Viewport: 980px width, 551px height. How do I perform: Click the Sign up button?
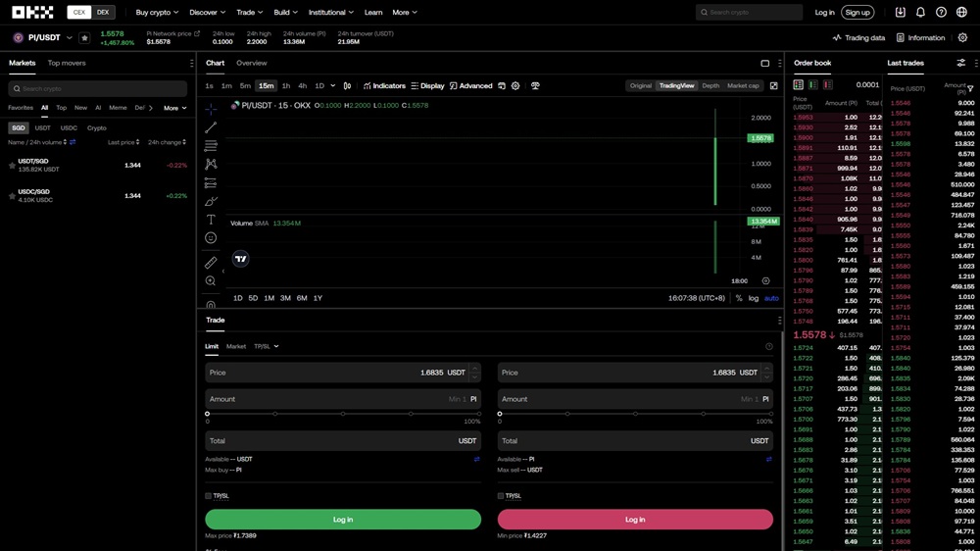pos(857,13)
